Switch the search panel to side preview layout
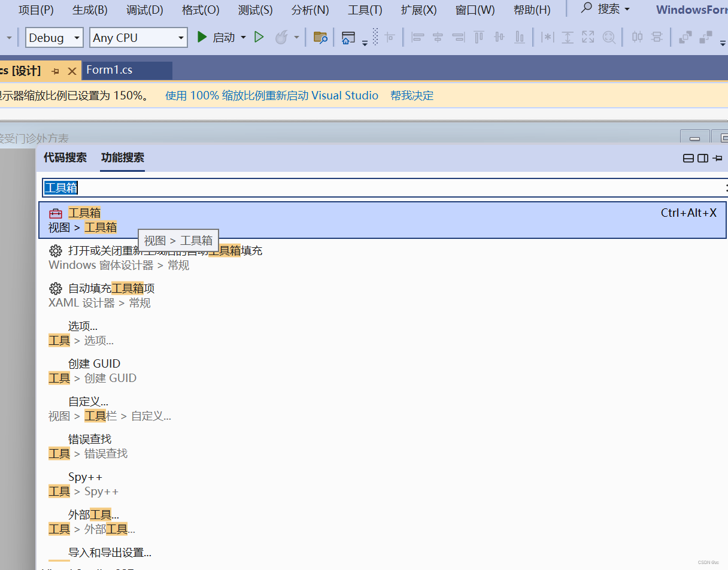This screenshot has width=728, height=570. tap(703, 158)
